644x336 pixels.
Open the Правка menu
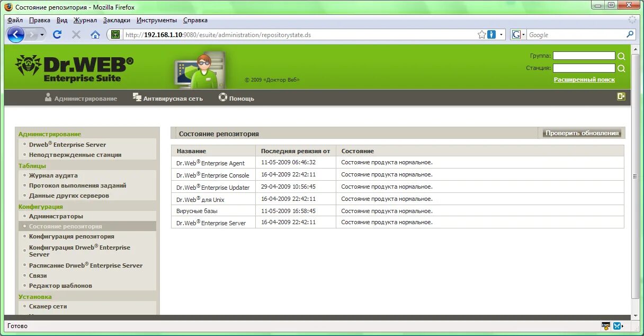tap(40, 20)
